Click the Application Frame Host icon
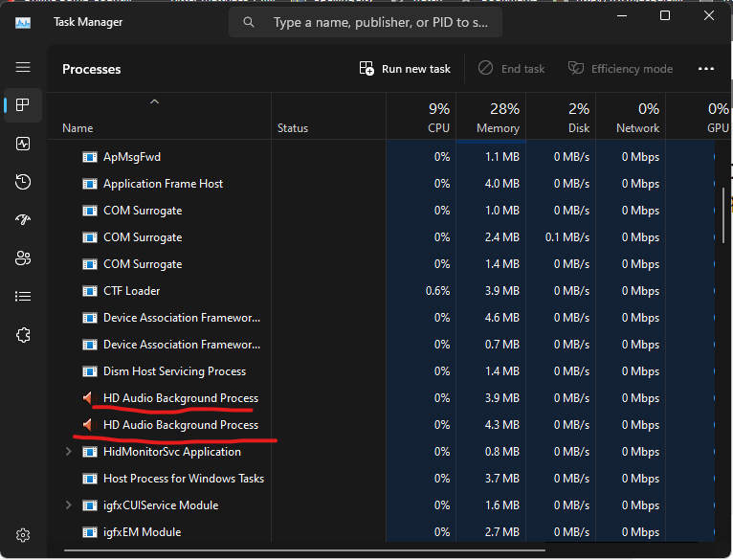733x560 pixels. point(90,184)
